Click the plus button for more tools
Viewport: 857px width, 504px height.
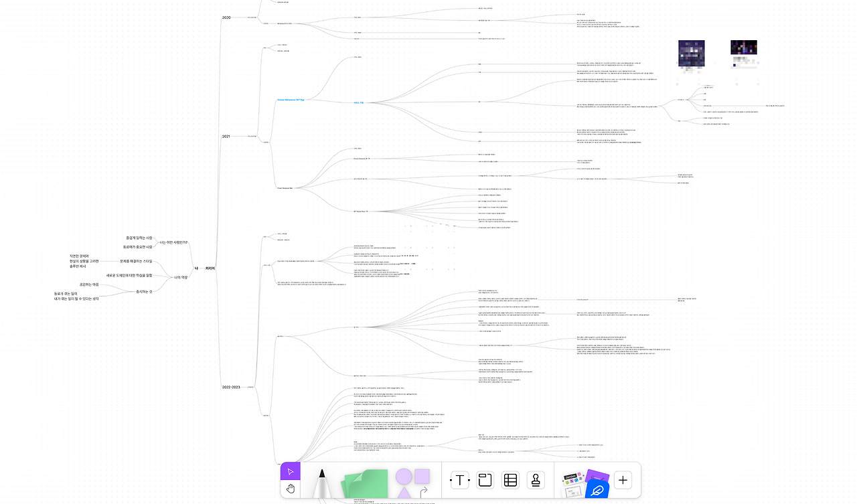point(623,480)
